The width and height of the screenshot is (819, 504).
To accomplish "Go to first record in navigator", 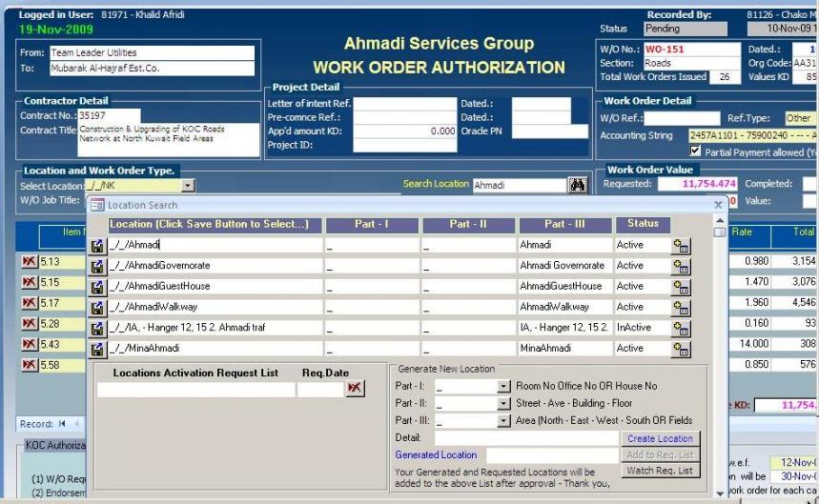I will tap(62, 424).
